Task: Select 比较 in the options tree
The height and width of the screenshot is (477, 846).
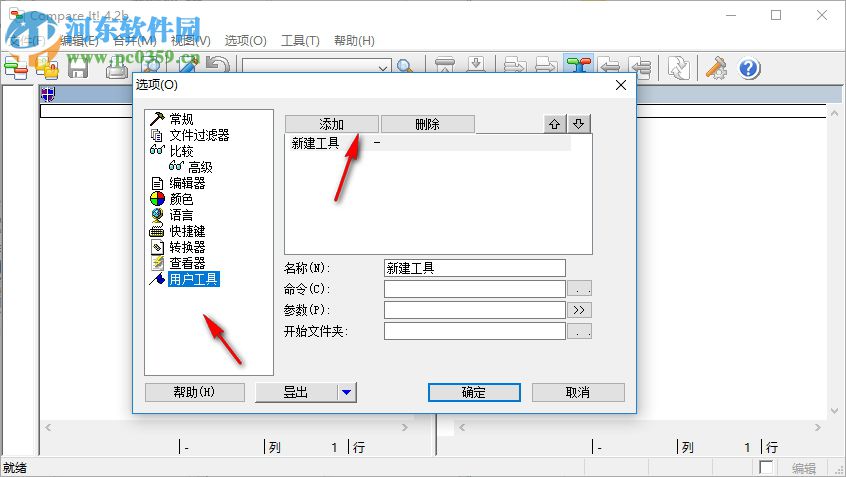Action: tap(181, 151)
